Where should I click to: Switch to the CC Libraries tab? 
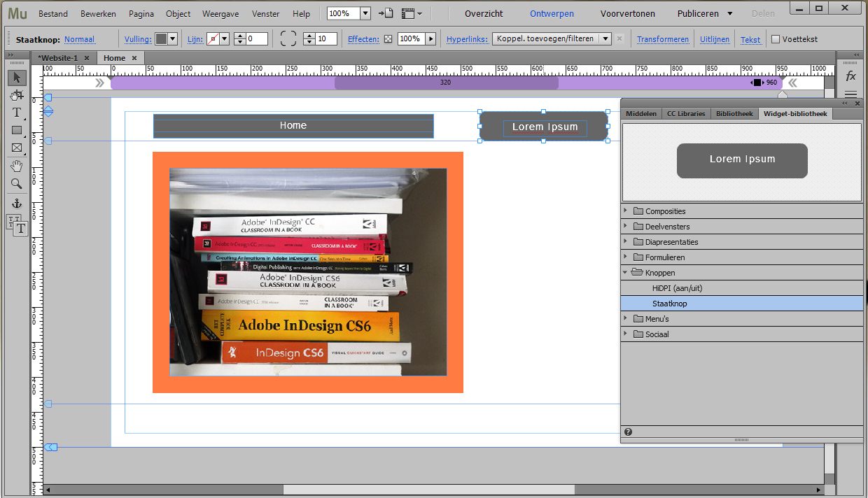point(686,113)
